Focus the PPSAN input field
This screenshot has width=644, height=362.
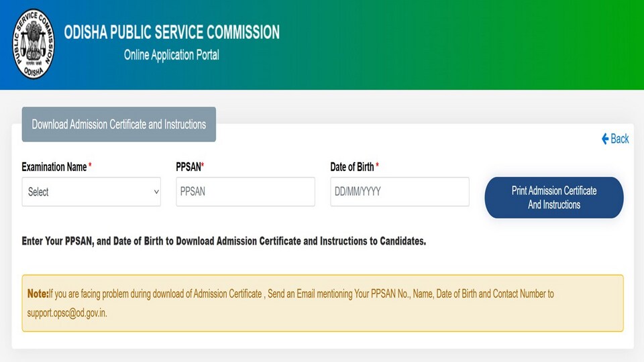coord(246,192)
